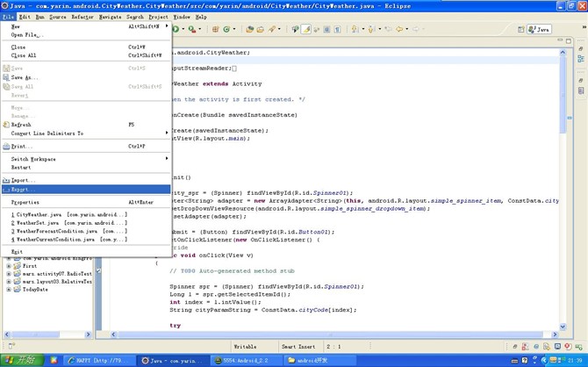The image size is (588, 367).
Task: Toggle Block Selection Mode icon
Action: (327, 29)
